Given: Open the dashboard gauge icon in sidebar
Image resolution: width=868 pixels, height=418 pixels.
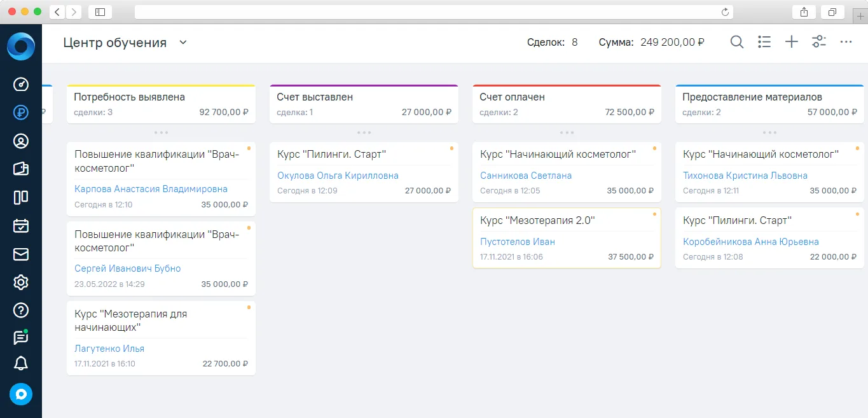Looking at the screenshot, I should tap(21, 85).
